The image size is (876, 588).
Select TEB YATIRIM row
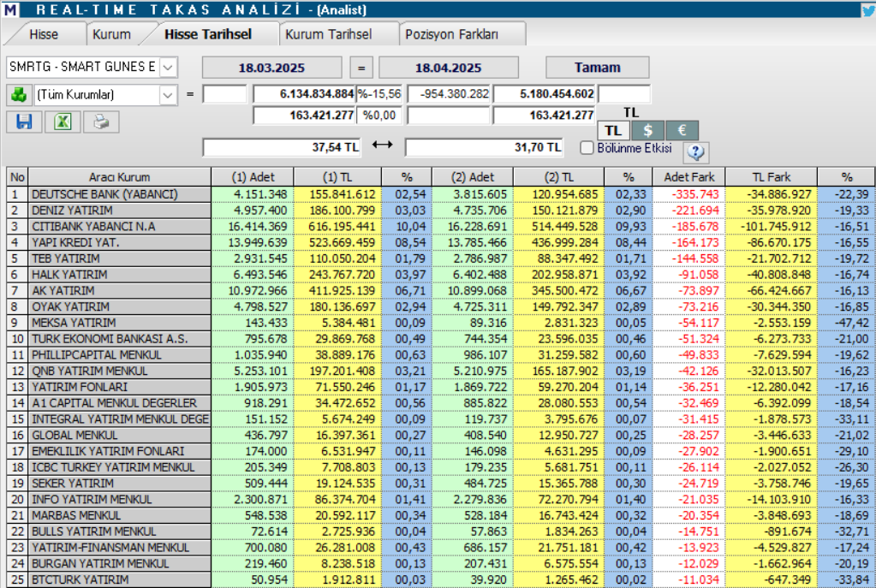(x=441, y=258)
